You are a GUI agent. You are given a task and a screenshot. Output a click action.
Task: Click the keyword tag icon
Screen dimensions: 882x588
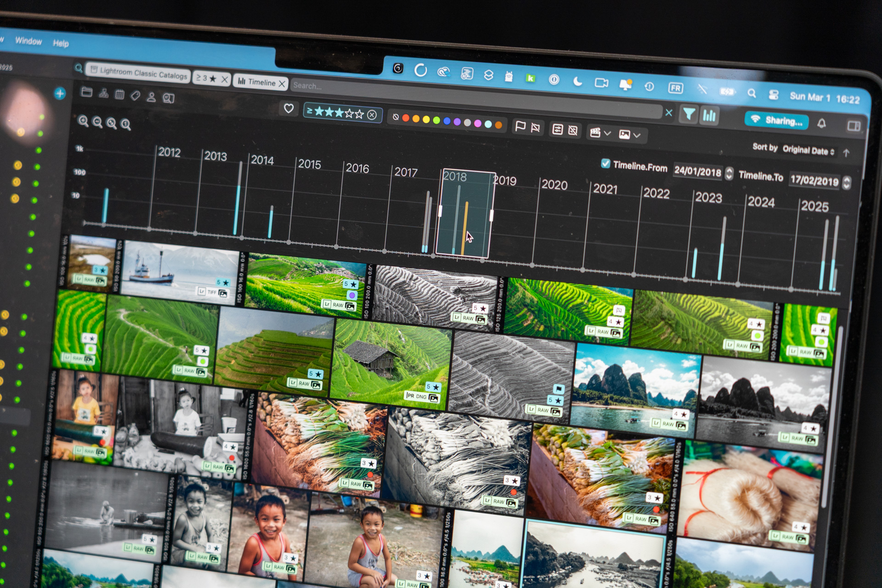[x=135, y=95]
